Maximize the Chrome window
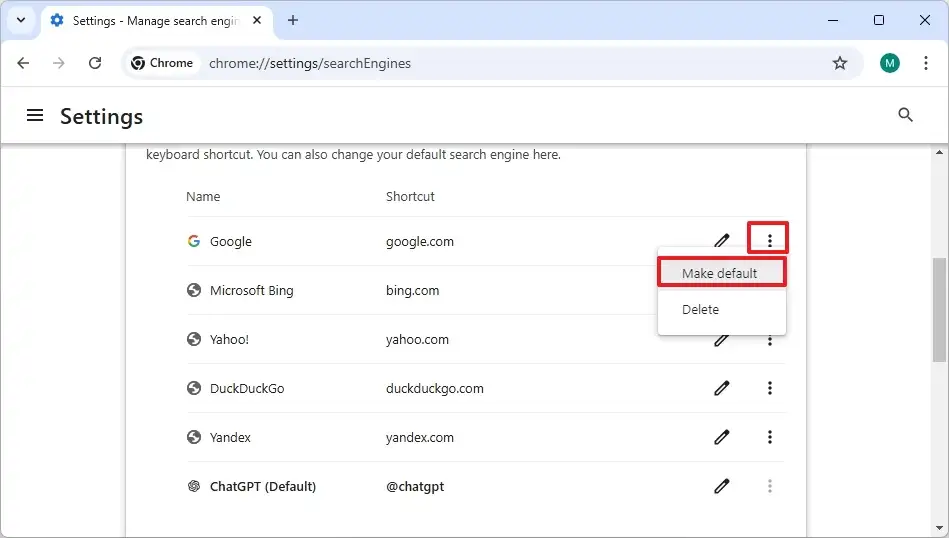 (x=879, y=20)
